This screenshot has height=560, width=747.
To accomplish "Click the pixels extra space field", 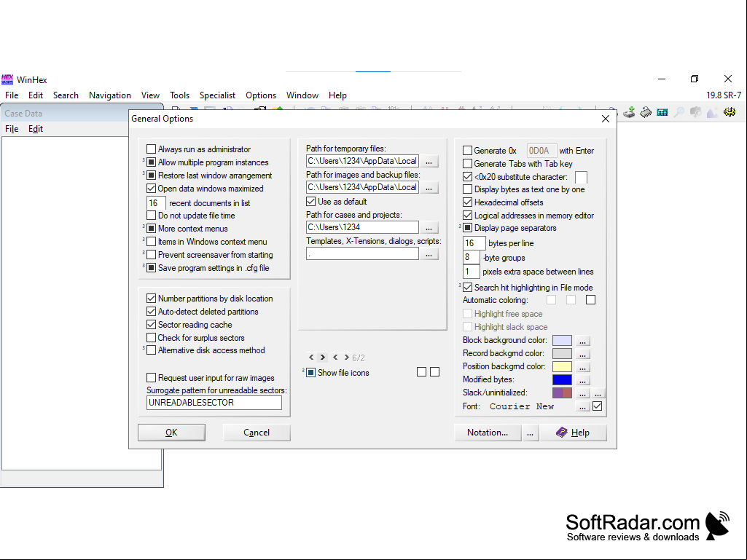I will [472, 272].
